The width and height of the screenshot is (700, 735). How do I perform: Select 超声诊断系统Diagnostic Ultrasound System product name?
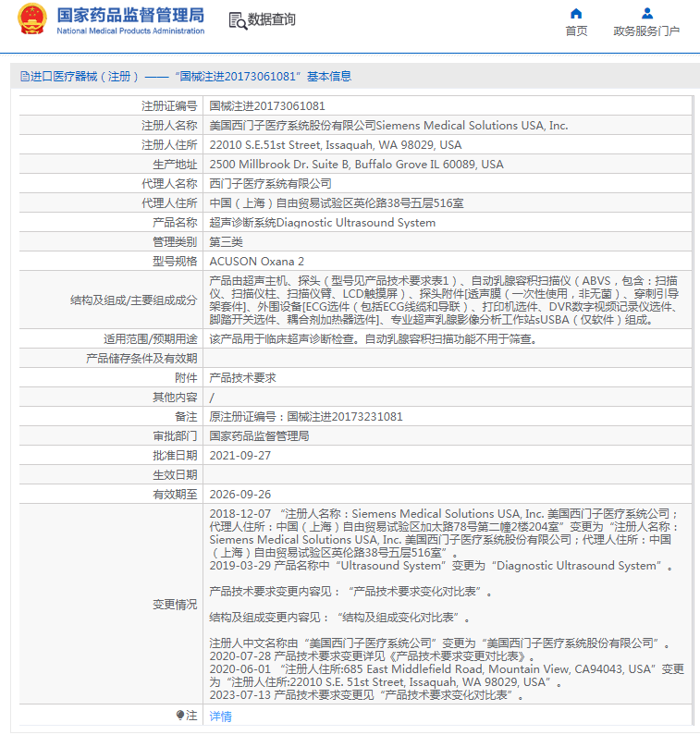click(322, 222)
